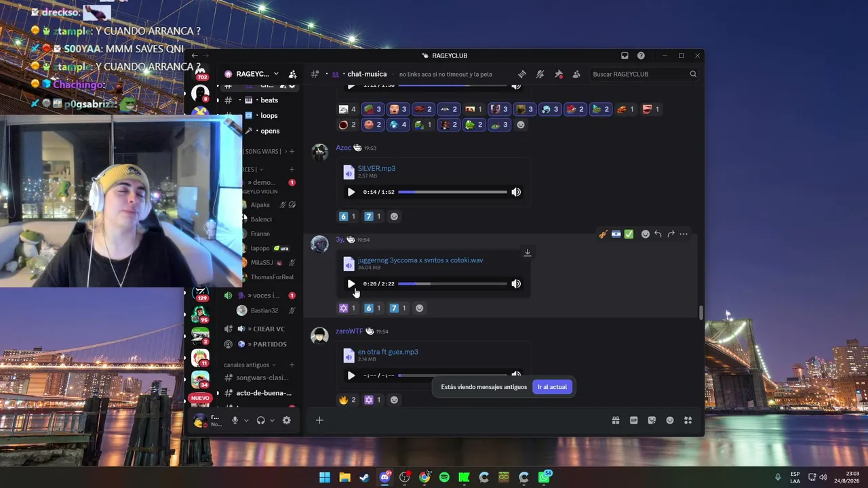Screen dimensions: 868x488
Task: Click the Buscar RAGEYCLUB search field
Action: pos(644,74)
